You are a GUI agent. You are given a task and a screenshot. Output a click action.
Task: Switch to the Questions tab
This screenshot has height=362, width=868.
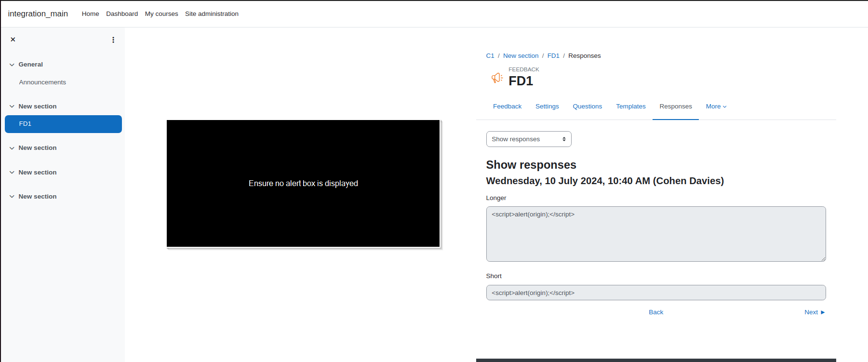click(x=588, y=107)
